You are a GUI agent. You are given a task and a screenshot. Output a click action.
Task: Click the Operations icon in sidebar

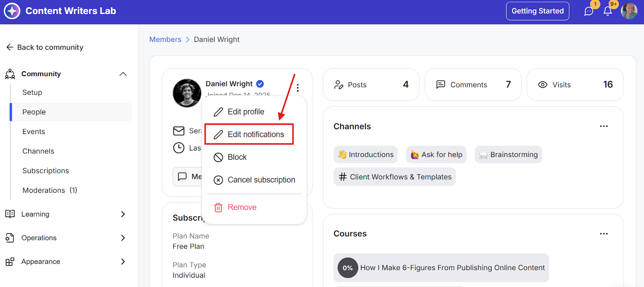(10, 237)
